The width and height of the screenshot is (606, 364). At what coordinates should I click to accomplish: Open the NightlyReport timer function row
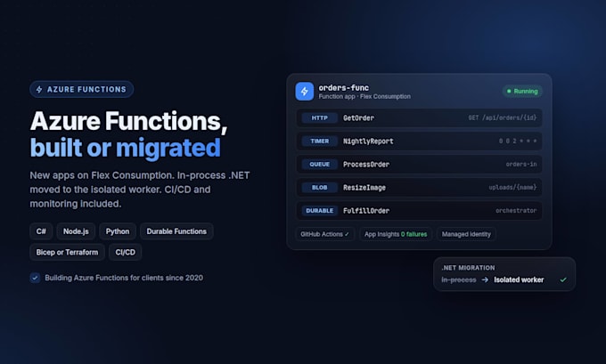[419, 141]
